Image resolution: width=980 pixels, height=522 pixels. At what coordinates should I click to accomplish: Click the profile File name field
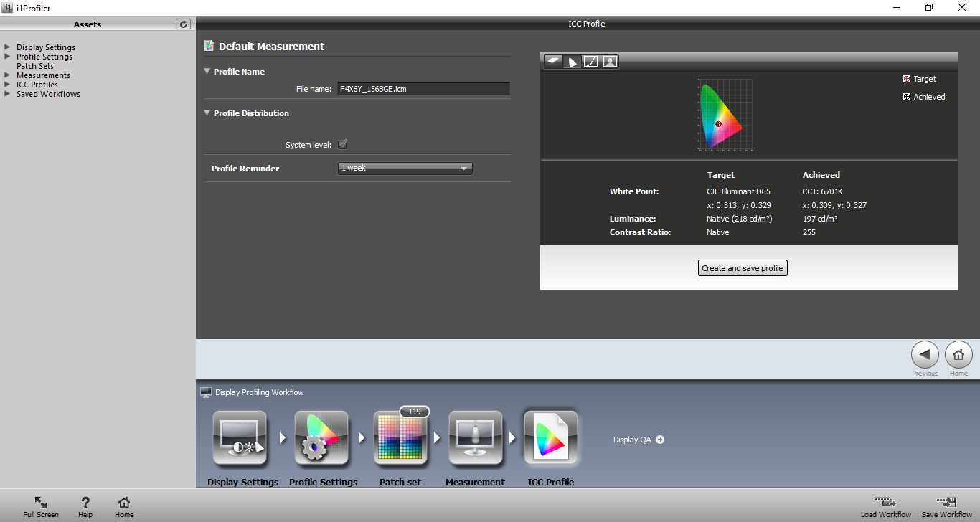[423, 89]
